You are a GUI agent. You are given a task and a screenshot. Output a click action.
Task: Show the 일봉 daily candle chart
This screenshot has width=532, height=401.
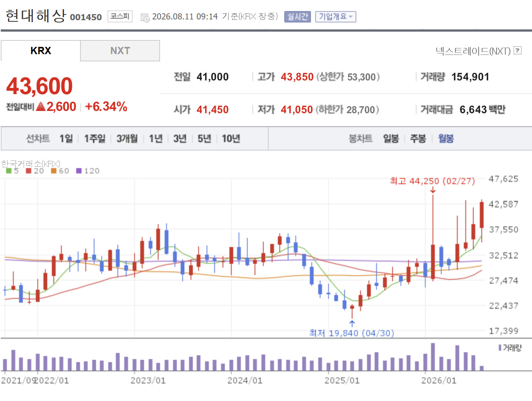click(x=391, y=139)
